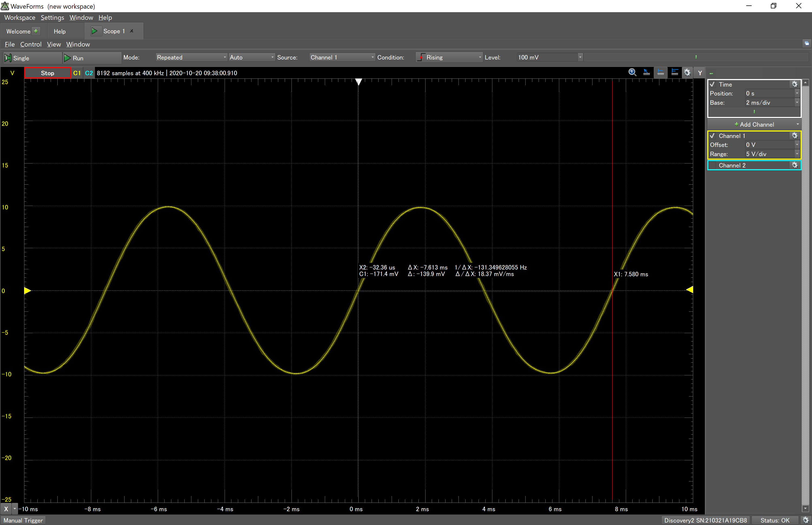Click the X axis button at bottom left

click(x=6, y=509)
